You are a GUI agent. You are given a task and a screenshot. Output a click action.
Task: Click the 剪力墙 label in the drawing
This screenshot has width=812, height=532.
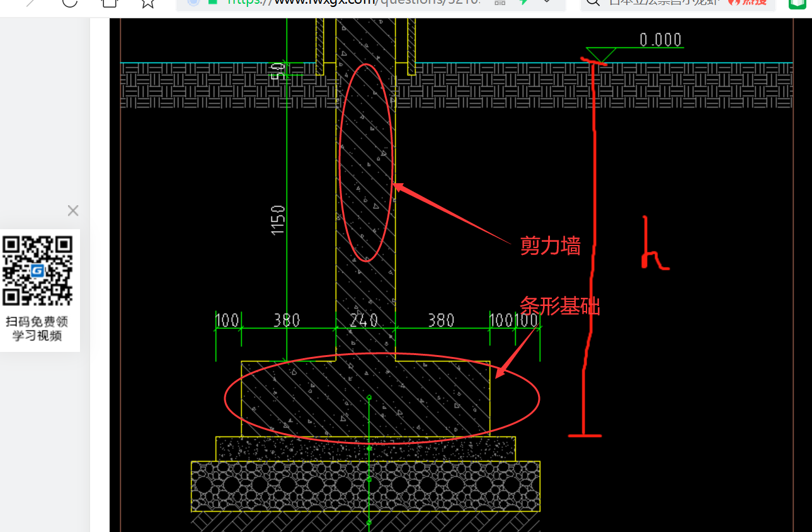[x=550, y=246]
